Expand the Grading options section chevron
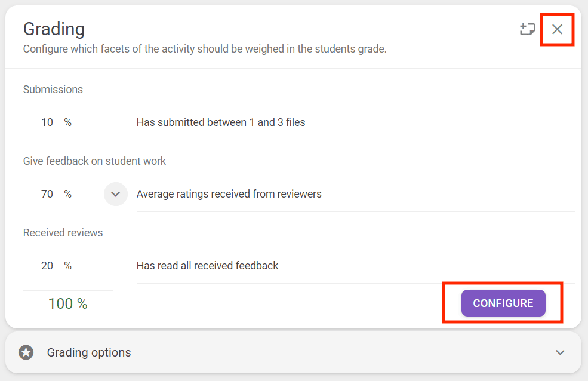 [560, 352]
